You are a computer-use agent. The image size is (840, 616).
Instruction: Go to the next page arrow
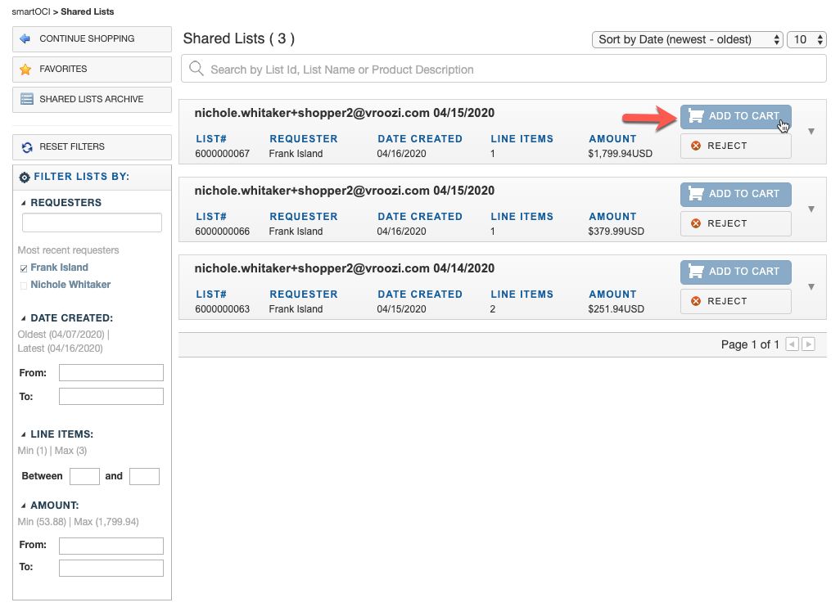click(808, 344)
